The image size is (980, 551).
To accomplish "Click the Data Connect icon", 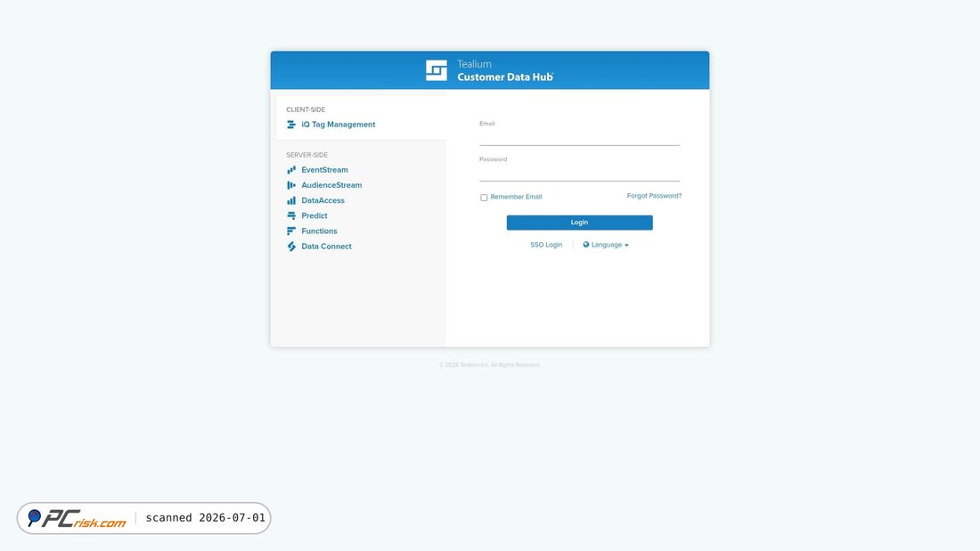I will [x=291, y=247].
